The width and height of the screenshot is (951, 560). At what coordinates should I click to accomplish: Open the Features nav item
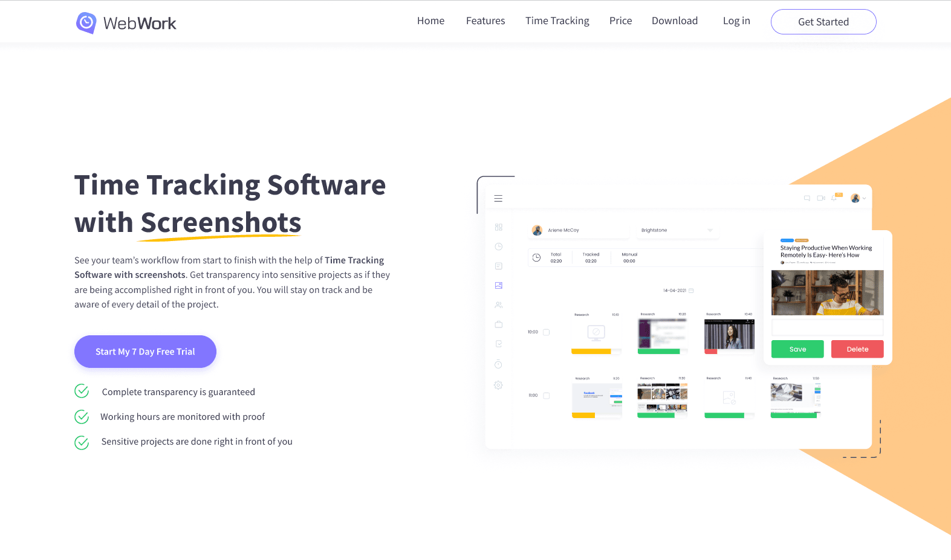(485, 21)
